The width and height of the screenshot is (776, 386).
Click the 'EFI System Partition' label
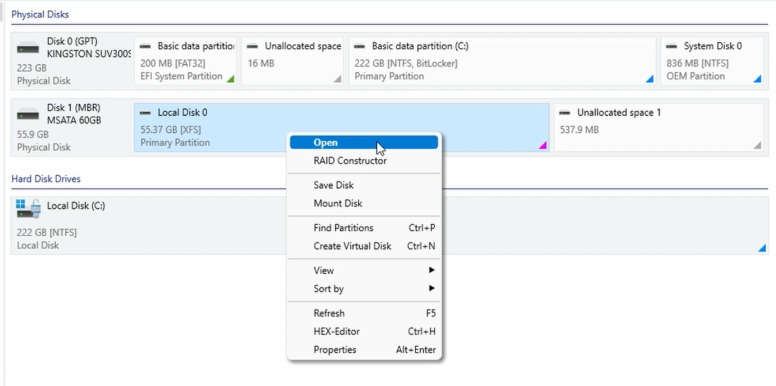point(181,76)
